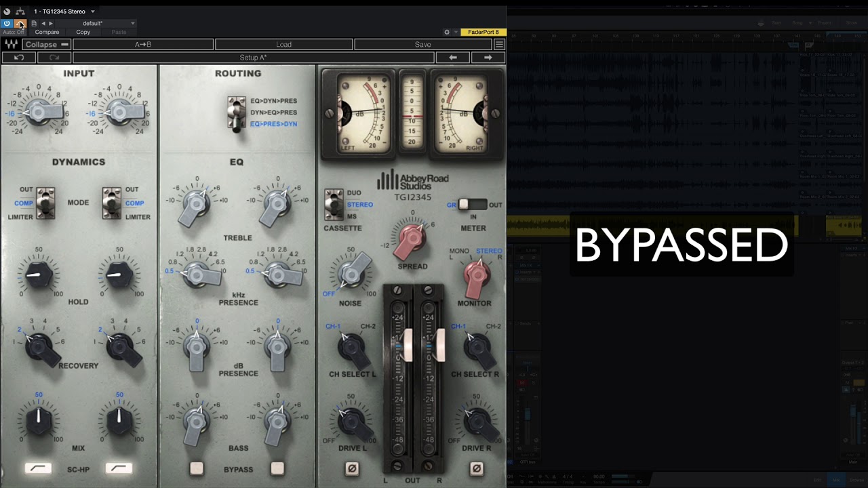Flip the left dynamics MODE switch
Image resolution: width=868 pixels, height=488 pixels.
point(45,203)
